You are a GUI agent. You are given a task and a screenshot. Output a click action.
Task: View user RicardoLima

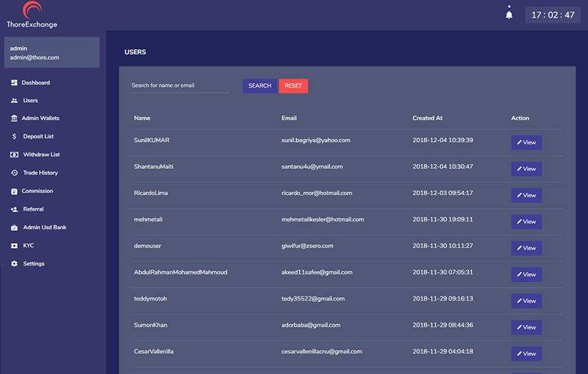click(526, 195)
